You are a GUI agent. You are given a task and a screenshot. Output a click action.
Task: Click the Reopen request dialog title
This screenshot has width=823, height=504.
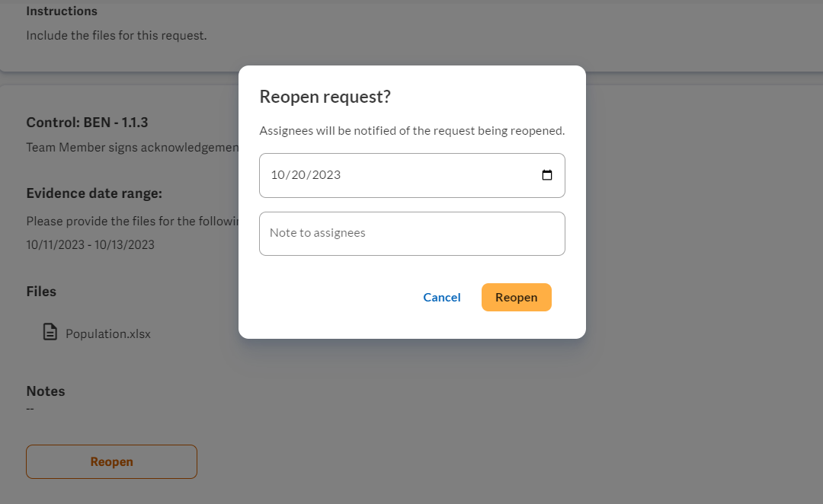pos(325,97)
